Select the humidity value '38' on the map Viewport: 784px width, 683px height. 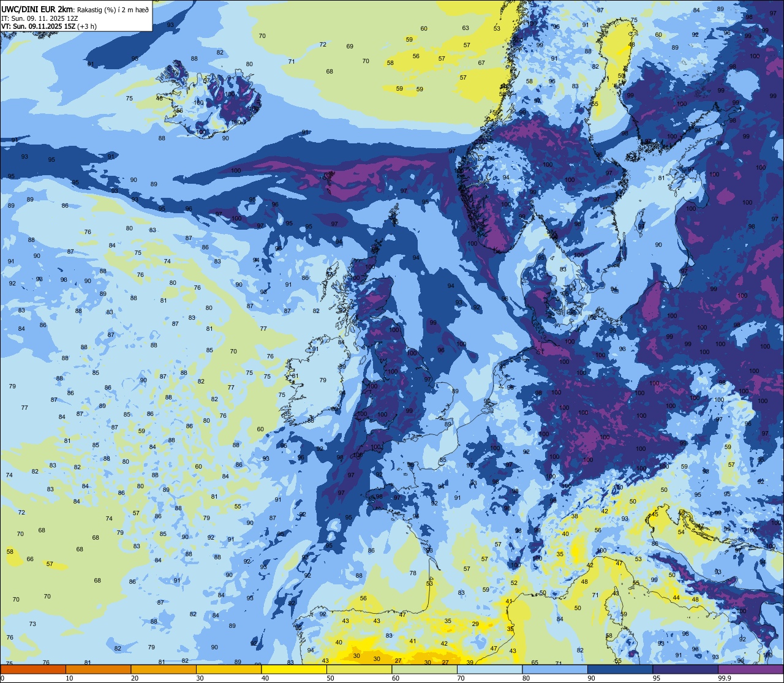pyautogui.click(x=575, y=516)
